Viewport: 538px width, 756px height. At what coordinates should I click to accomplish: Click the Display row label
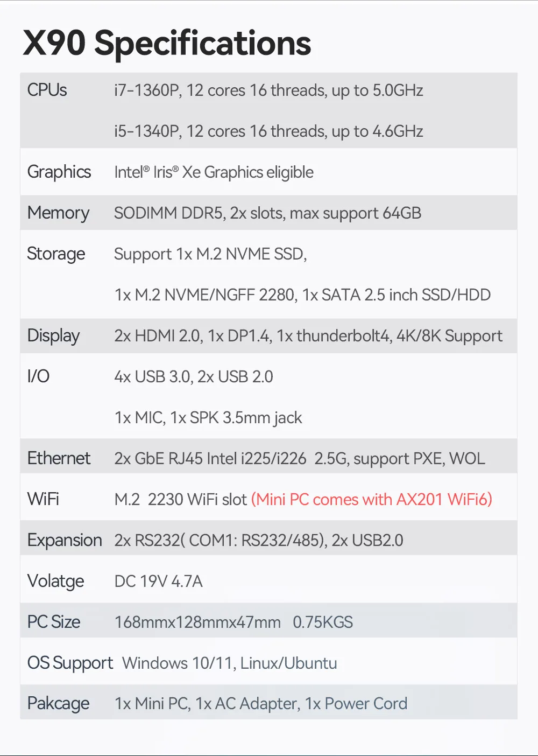[x=53, y=335]
